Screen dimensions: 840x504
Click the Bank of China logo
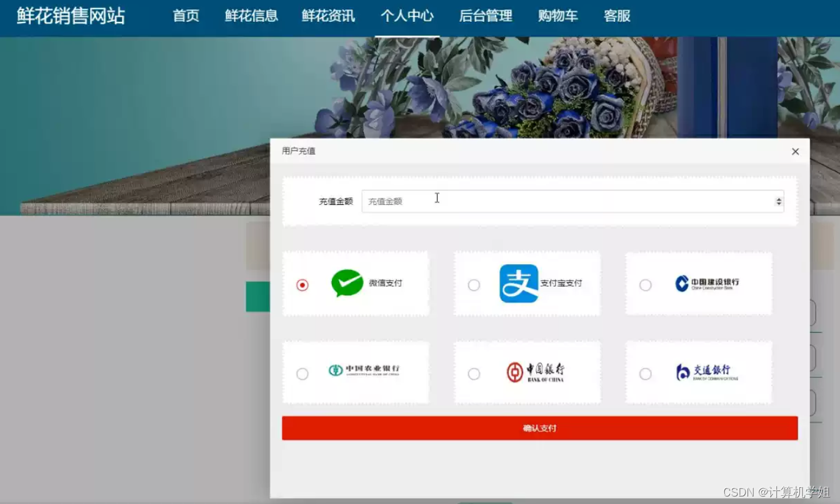535,372
